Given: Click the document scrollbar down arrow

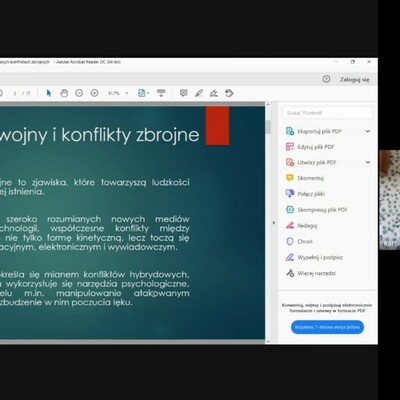Looking at the screenshot, I should [x=268, y=341].
